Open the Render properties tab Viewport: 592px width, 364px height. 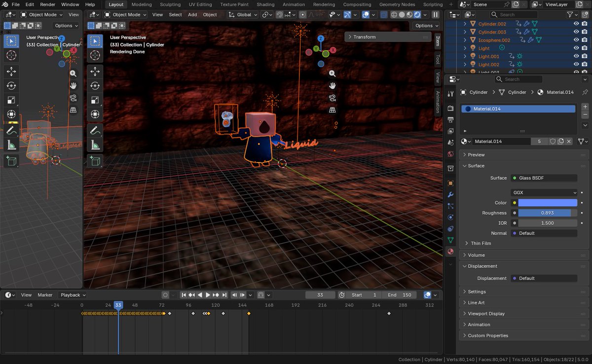pyautogui.click(x=450, y=108)
